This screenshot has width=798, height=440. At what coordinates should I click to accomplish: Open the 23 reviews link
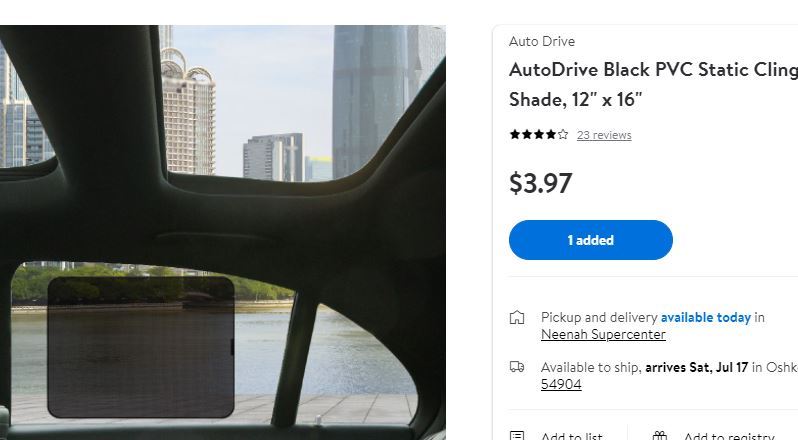pos(604,135)
